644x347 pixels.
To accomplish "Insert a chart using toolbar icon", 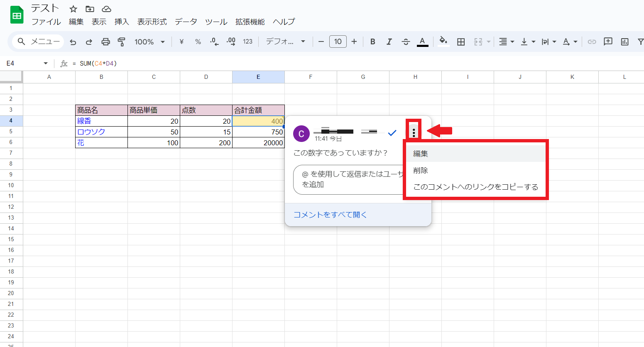I will pyautogui.click(x=624, y=42).
